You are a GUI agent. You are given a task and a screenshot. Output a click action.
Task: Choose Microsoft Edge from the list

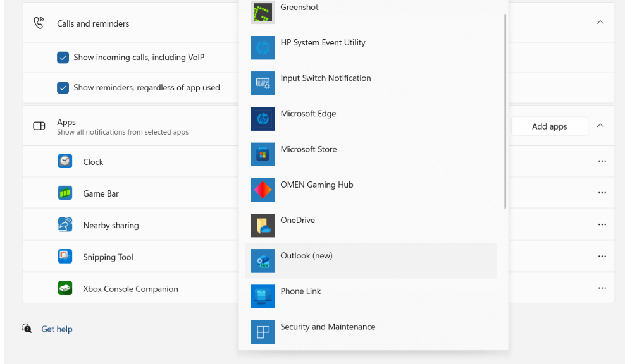click(371, 119)
